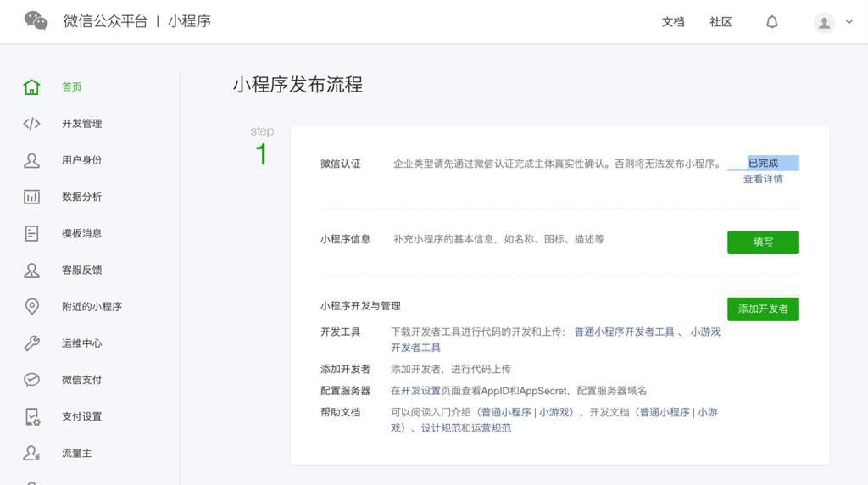Click the 小程序信息 label
868x485 pixels.
346,239
